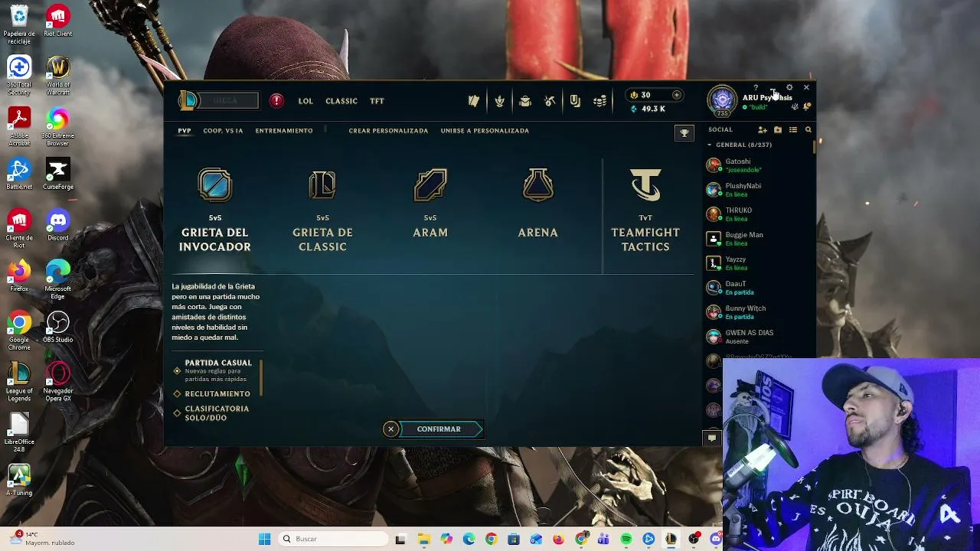Select the Arena game mode
980x551 pixels.
538,204
